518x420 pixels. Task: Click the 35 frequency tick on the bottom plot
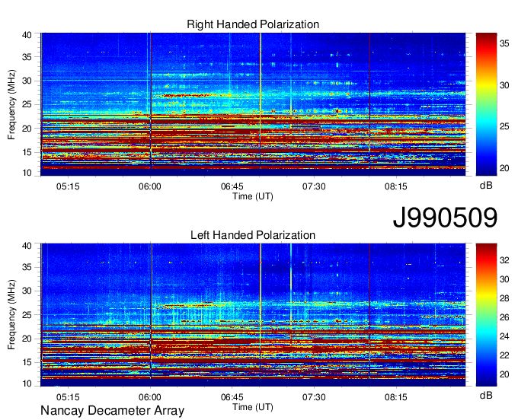point(27,267)
